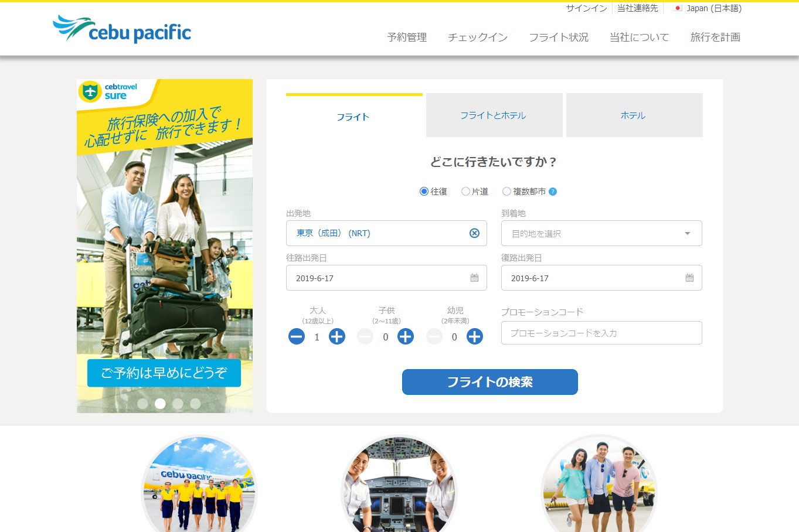
Task: Open the フライト状況 menu
Action: [x=559, y=37]
